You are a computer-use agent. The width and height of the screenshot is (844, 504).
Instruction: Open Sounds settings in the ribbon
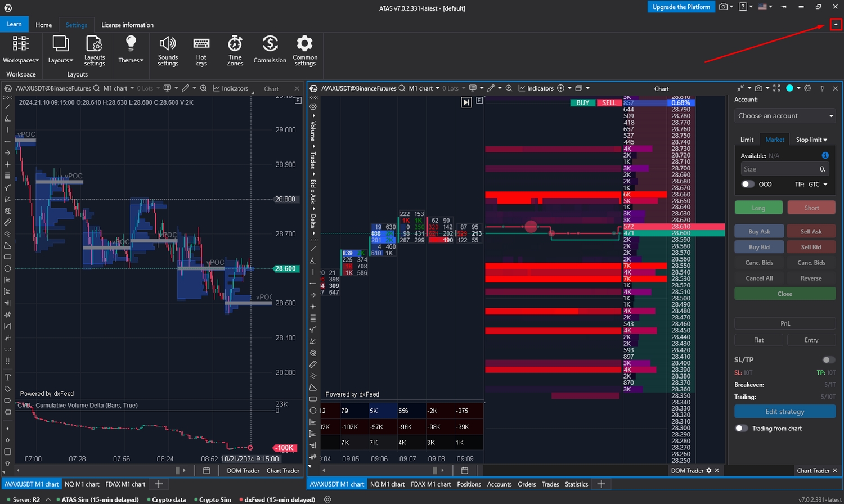(168, 51)
